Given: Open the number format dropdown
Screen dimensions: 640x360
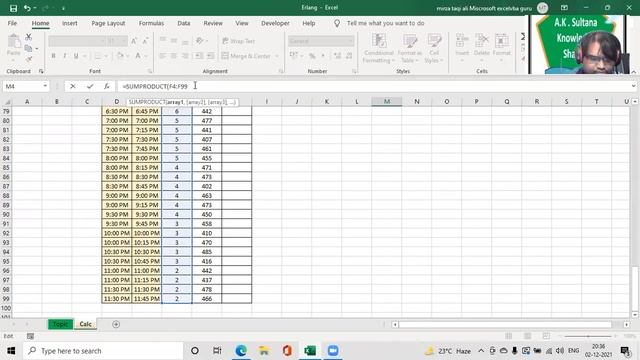Looking at the screenshot, I should coord(350,41).
